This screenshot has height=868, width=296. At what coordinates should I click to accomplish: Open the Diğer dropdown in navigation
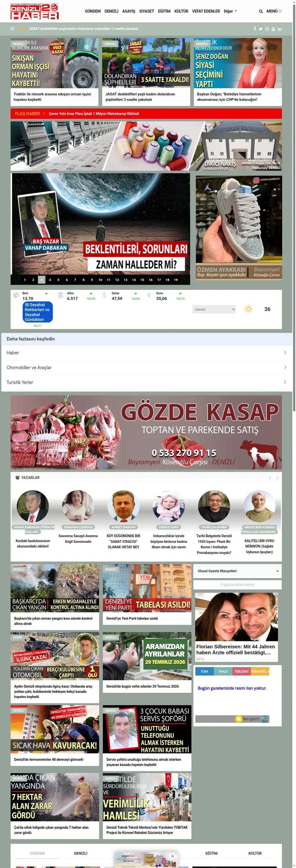(230, 11)
